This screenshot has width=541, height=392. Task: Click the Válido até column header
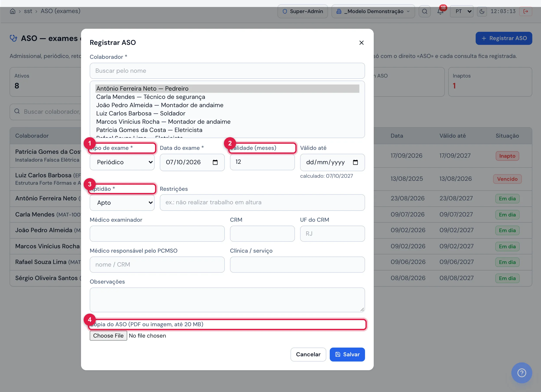[452, 136]
